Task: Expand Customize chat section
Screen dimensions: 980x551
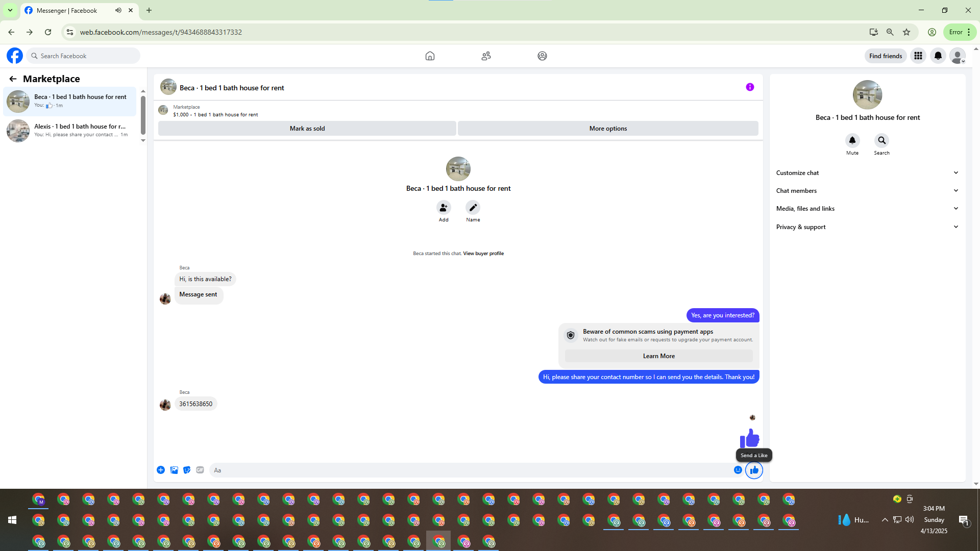Action: pyautogui.click(x=867, y=173)
